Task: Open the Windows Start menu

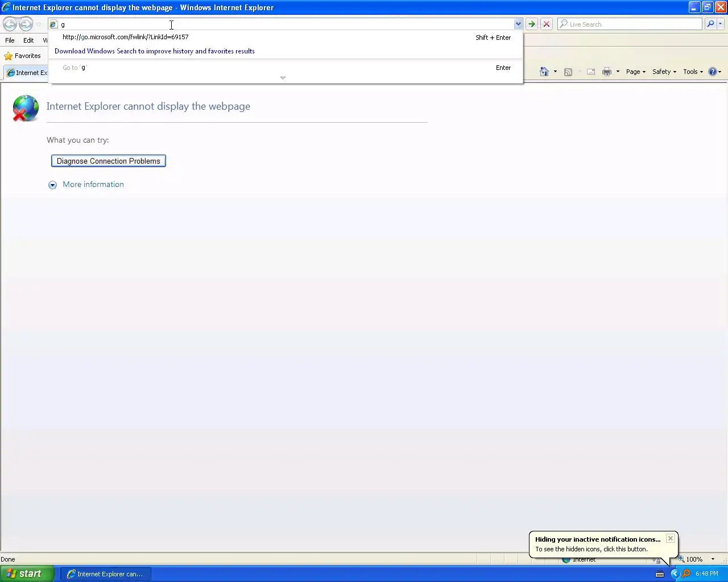Action: tap(27, 573)
